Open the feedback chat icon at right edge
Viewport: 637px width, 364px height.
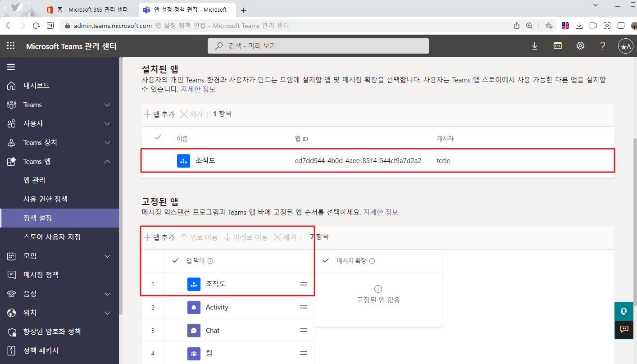coord(624,329)
